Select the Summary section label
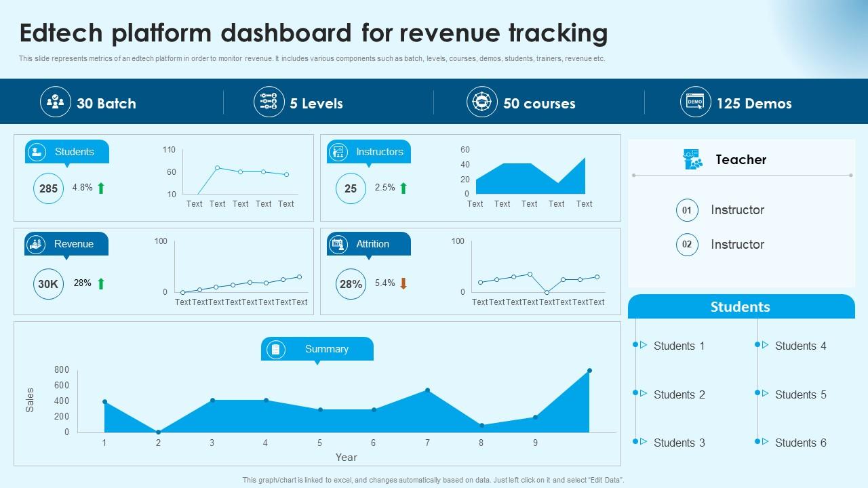The width and height of the screenshot is (868, 488). (x=328, y=349)
